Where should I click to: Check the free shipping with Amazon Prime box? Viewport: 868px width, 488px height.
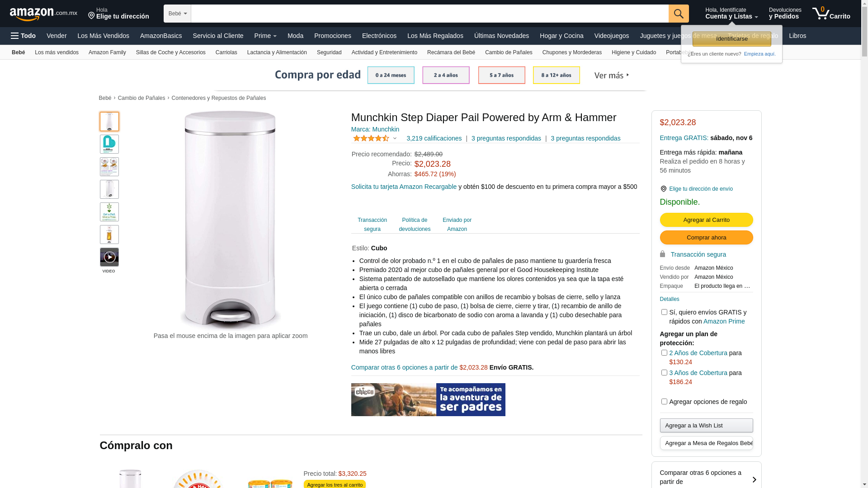[664, 312]
